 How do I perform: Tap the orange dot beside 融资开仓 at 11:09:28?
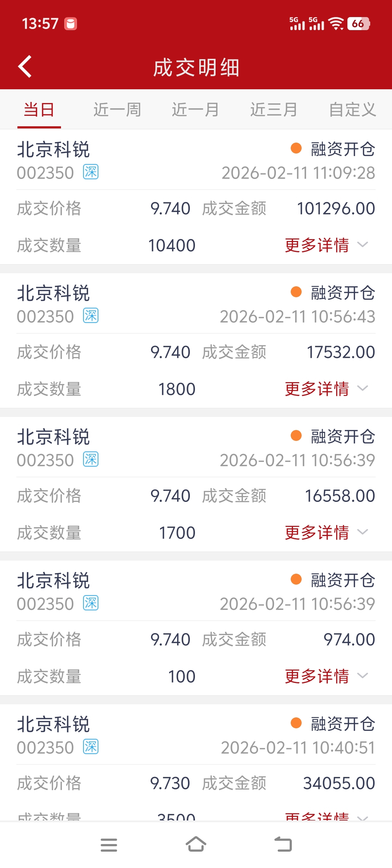click(296, 148)
